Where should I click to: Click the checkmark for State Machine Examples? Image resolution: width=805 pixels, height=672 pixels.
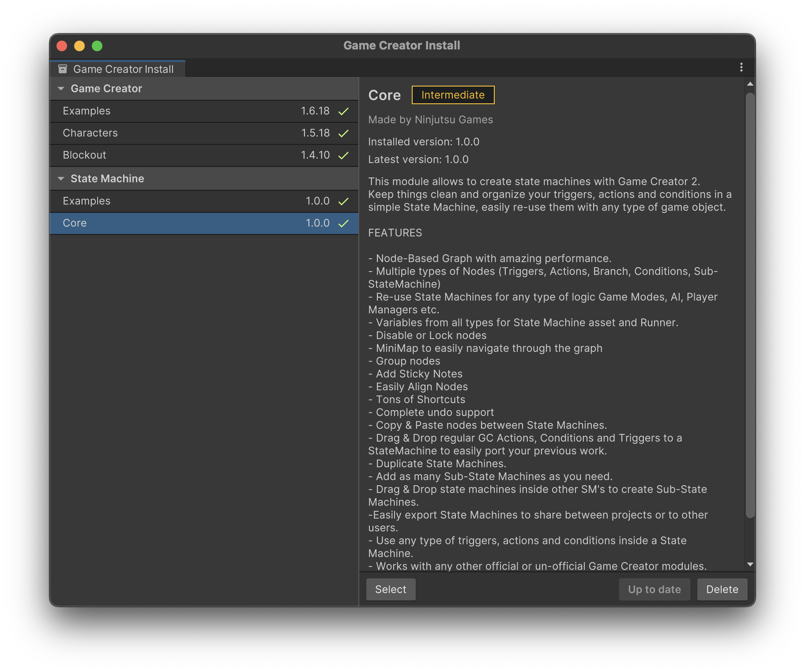343,201
